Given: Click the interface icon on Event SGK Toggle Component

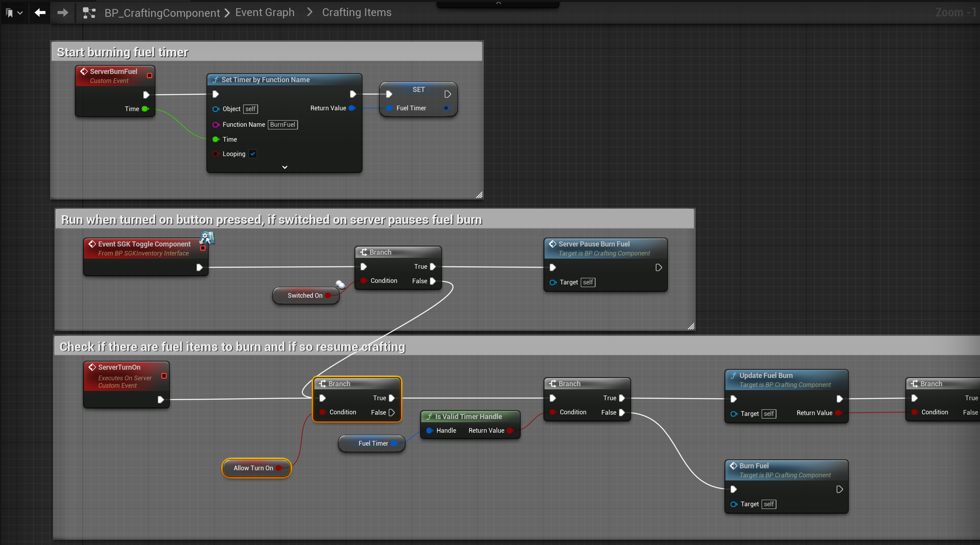Looking at the screenshot, I should point(208,237).
